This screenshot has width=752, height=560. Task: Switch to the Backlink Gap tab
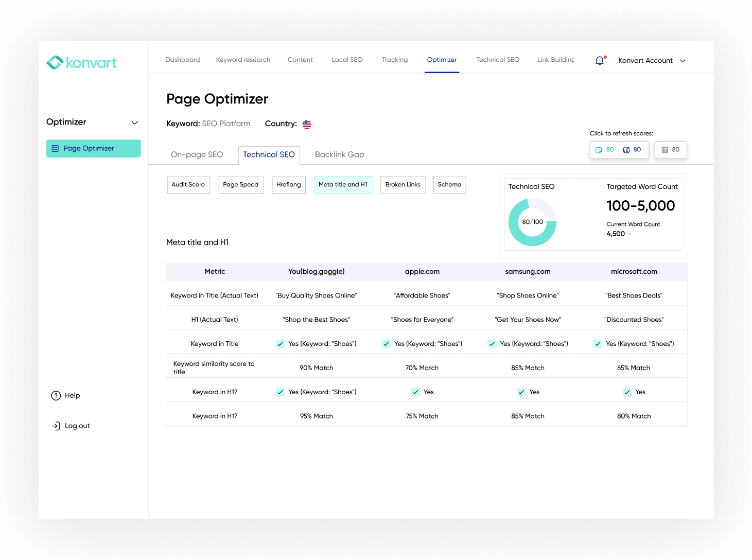[x=339, y=154]
